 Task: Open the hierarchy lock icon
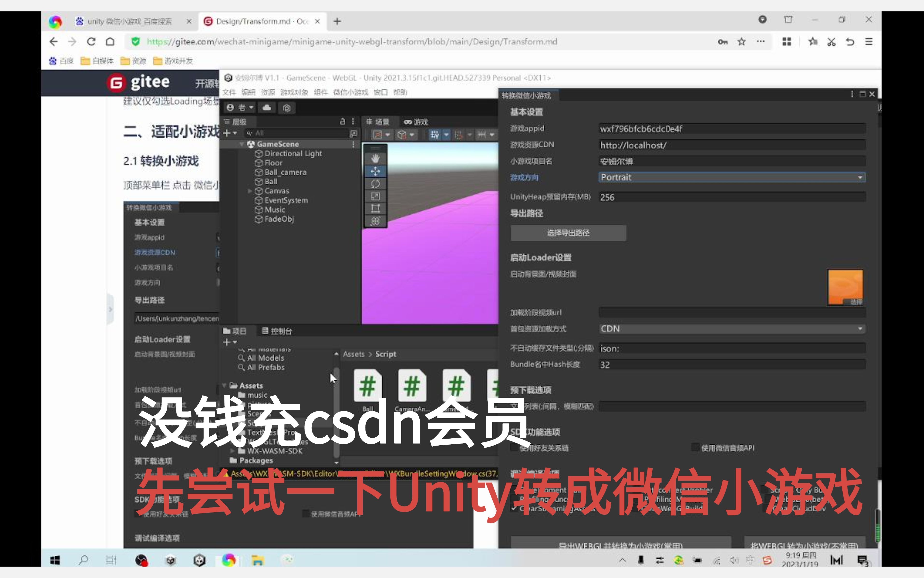pos(343,122)
